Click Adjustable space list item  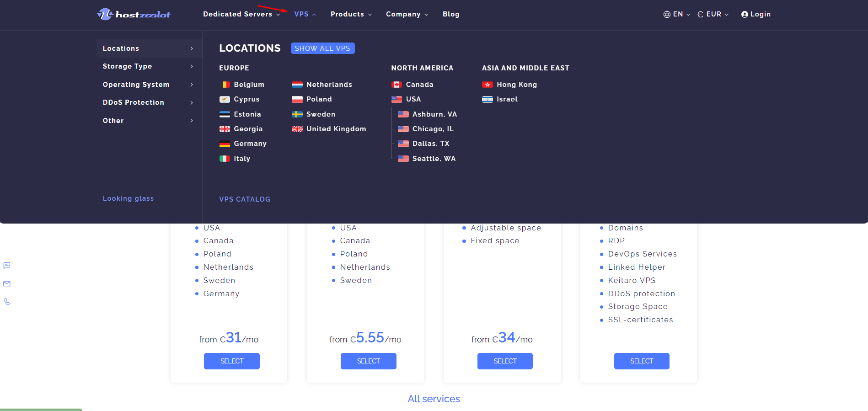(506, 228)
